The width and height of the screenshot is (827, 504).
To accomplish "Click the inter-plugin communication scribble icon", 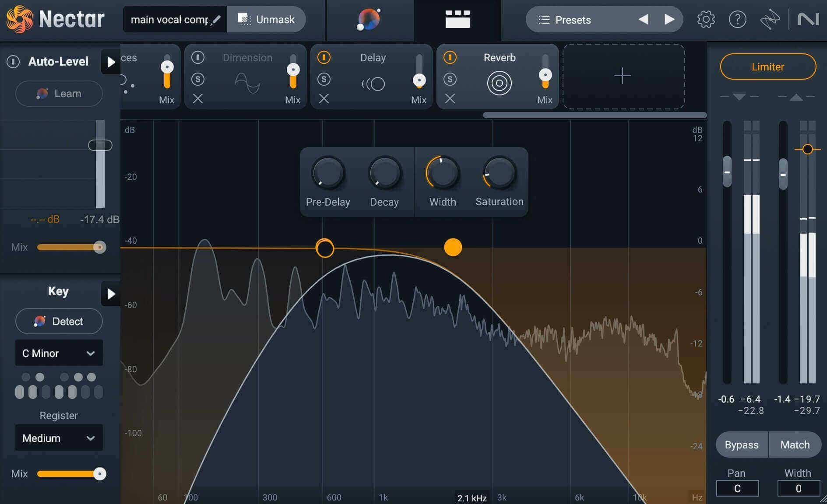I will click(x=770, y=20).
